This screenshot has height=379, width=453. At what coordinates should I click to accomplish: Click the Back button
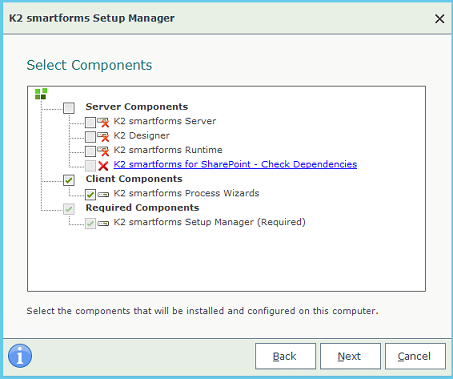click(x=285, y=356)
